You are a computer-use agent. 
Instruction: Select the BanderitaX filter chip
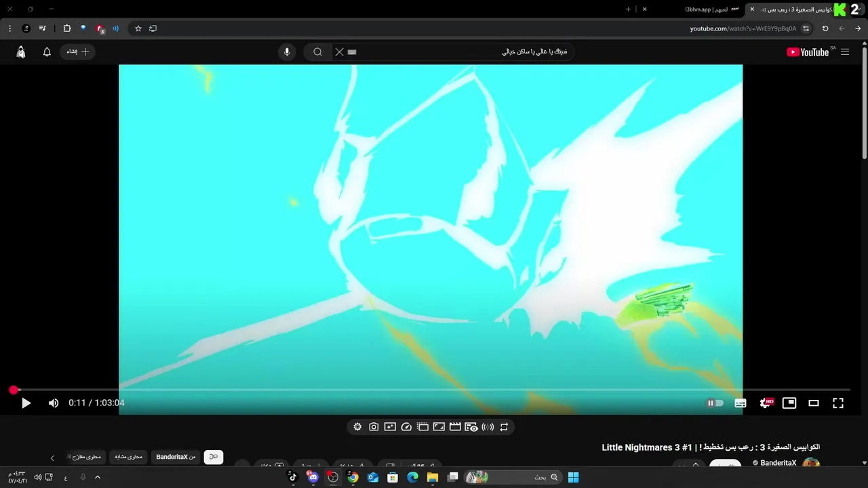(176, 457)
